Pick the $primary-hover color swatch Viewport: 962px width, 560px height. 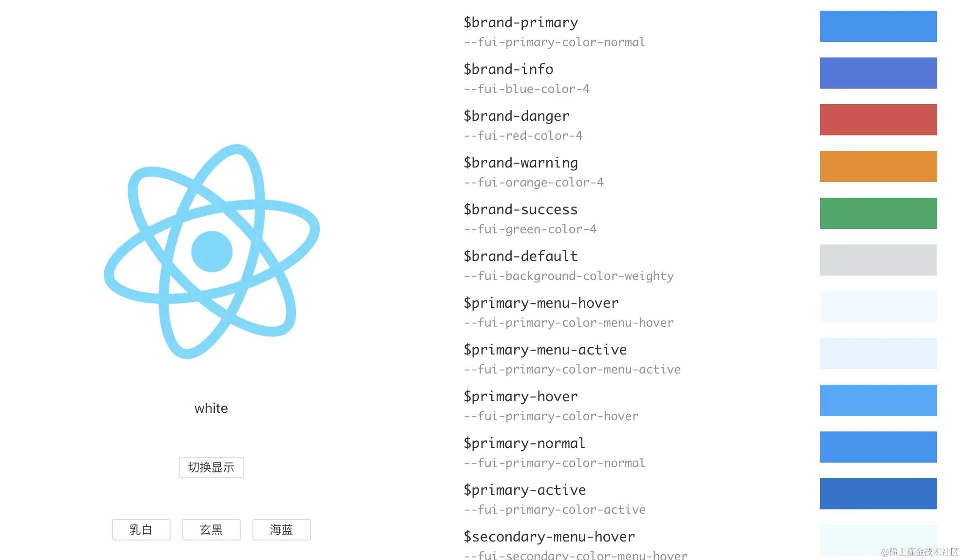878,400
